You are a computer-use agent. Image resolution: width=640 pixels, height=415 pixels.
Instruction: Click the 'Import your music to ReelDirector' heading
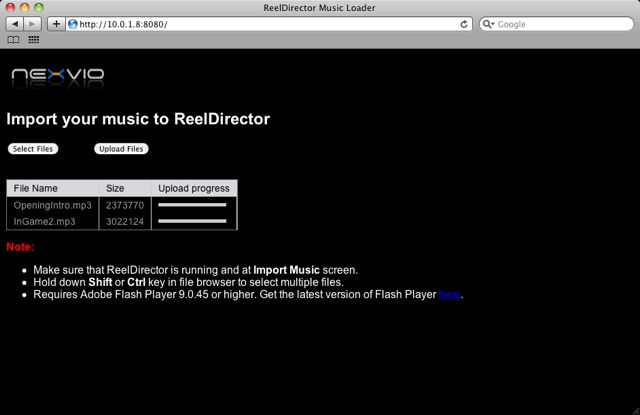point(138,119)
